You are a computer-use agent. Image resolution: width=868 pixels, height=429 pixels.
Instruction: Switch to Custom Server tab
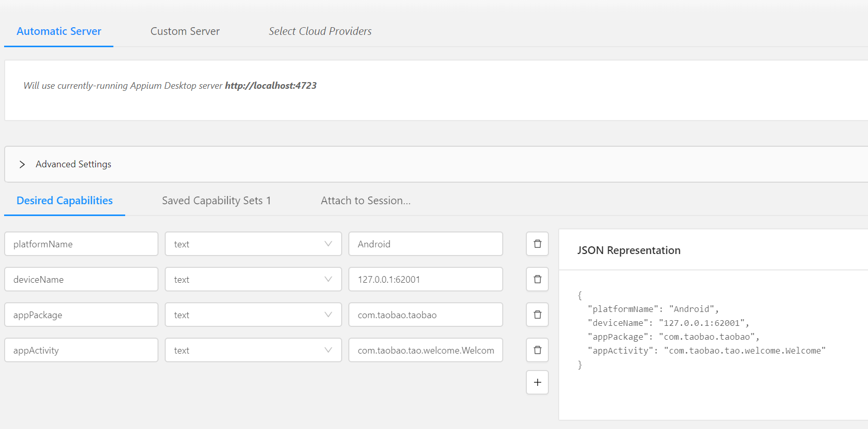185,31
